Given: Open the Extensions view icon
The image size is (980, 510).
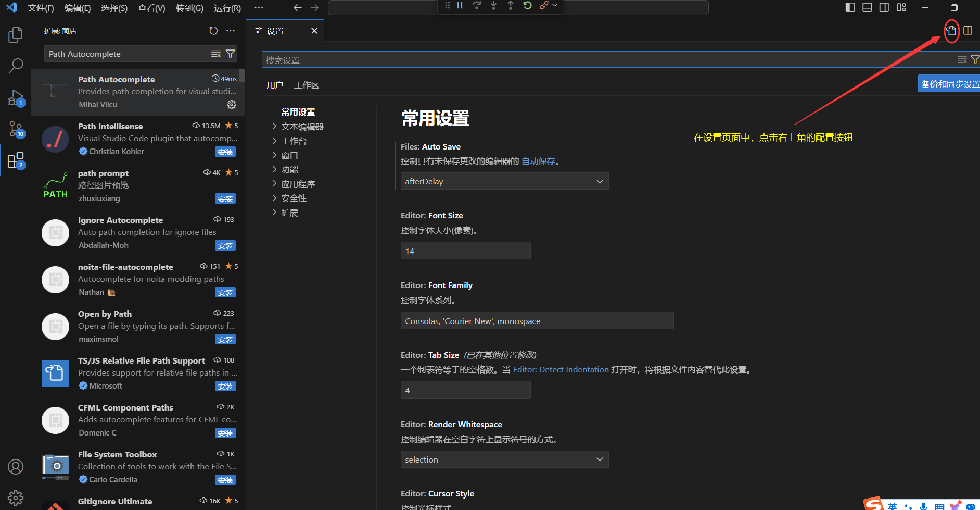Looking at the screenshot, I should click(x=16, y=160).
